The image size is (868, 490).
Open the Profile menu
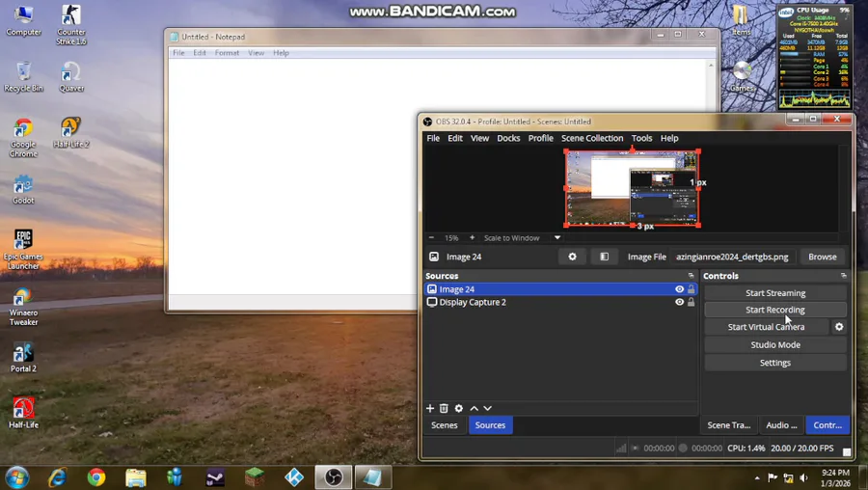[540, 138]
